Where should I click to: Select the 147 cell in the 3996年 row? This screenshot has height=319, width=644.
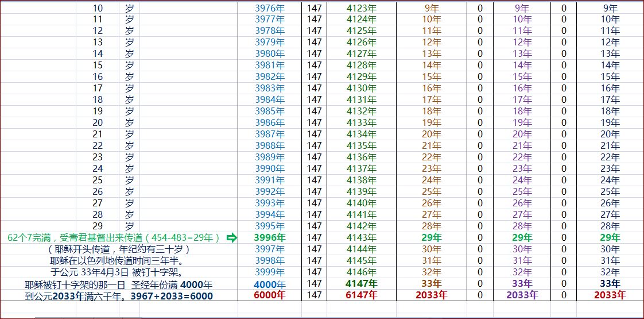click(x=314, y=237)
